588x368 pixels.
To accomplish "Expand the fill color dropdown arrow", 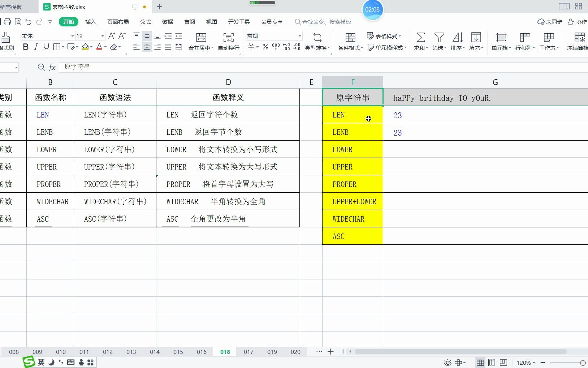I will (91, 47).
